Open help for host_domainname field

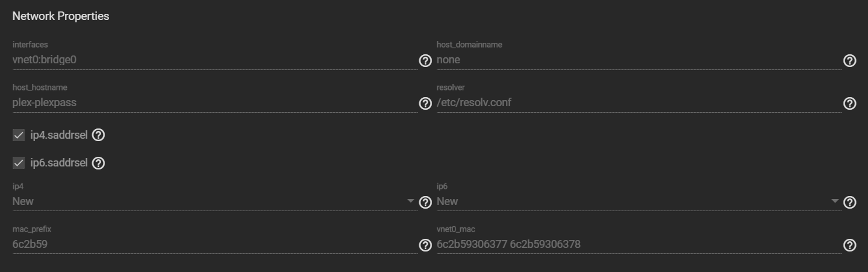coord(849,60)
